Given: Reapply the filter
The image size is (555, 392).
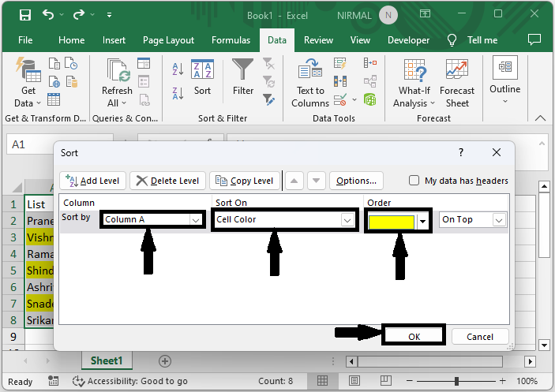Looking at the screenshot, I should (268, 82).
